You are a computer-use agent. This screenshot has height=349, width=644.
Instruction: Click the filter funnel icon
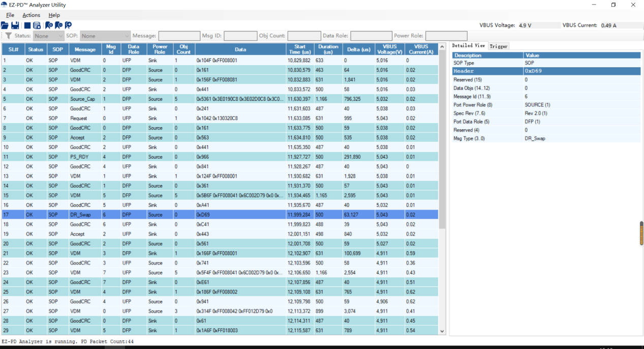tap(8, 36)
